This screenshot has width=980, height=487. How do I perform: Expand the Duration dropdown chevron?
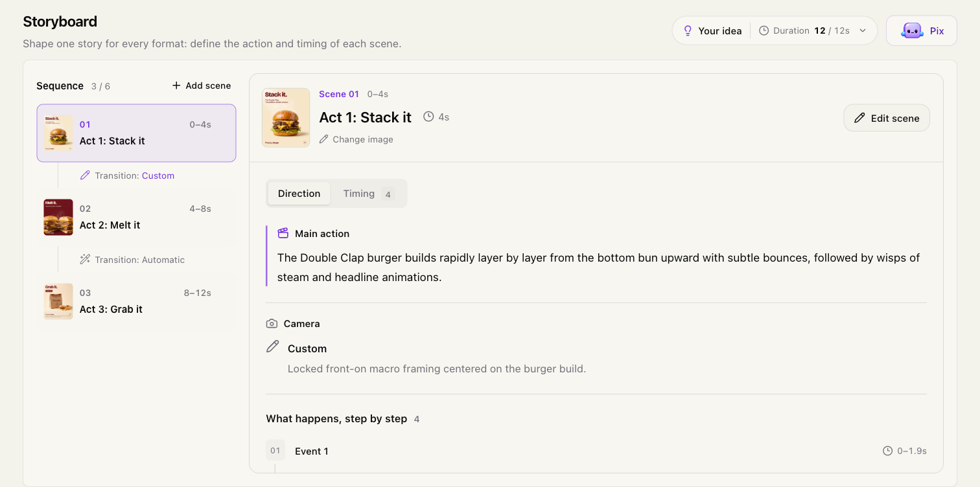863,30
